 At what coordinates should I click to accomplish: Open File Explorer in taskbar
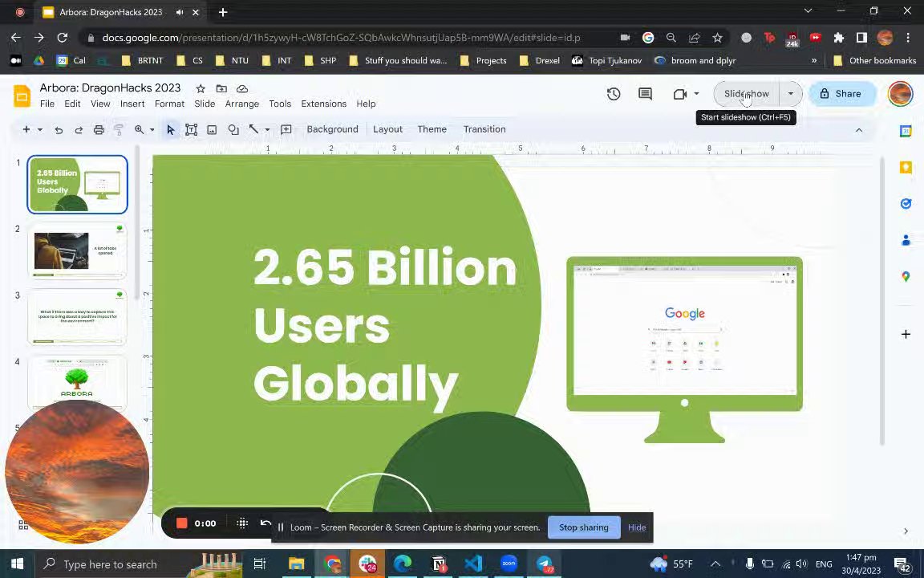(296, 564)
